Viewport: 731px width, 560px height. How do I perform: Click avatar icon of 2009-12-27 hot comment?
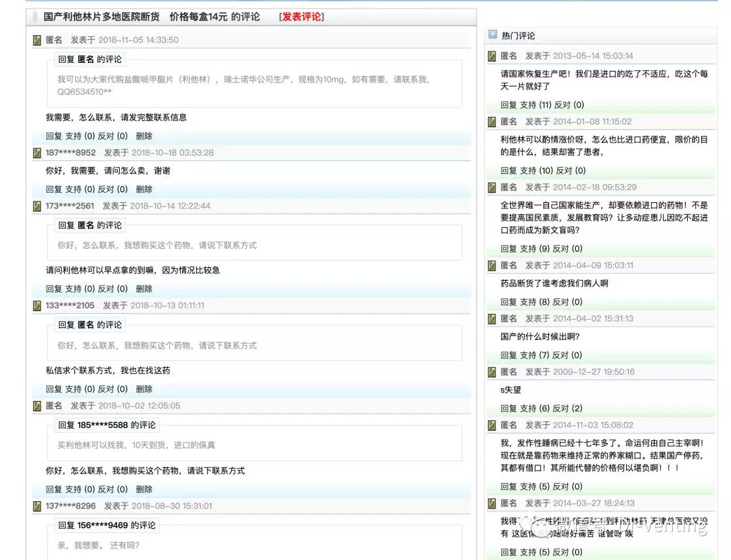tap(492, 372)
